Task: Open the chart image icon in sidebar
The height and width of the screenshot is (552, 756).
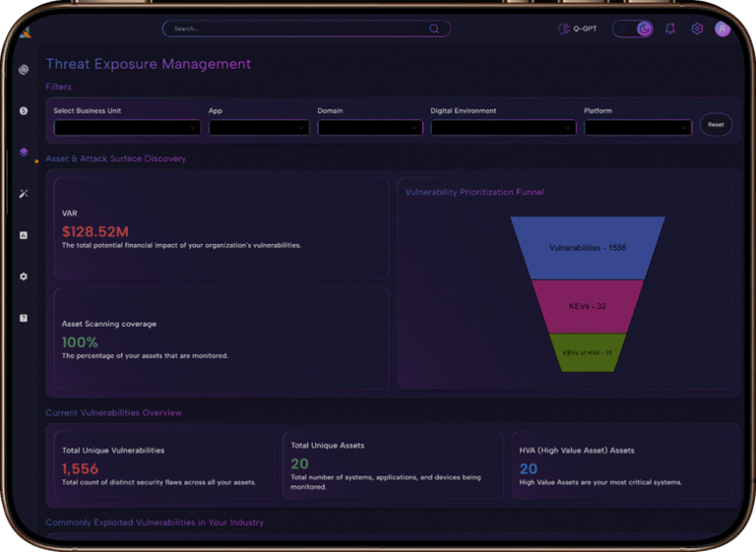Action: point(24,235)
